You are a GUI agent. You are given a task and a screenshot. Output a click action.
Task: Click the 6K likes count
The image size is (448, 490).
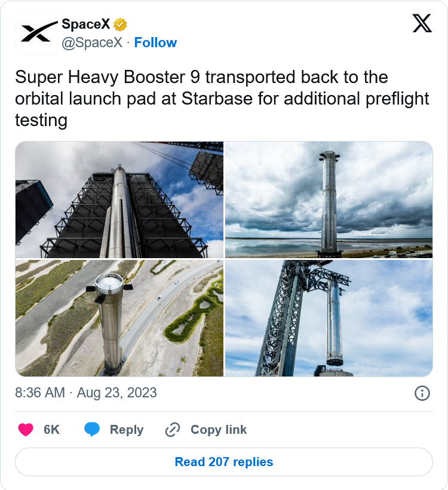point(52,430)
